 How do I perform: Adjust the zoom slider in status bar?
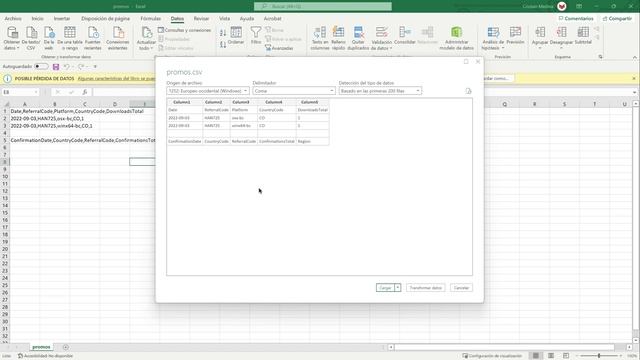pyautogui.click(x=599, y=356)
